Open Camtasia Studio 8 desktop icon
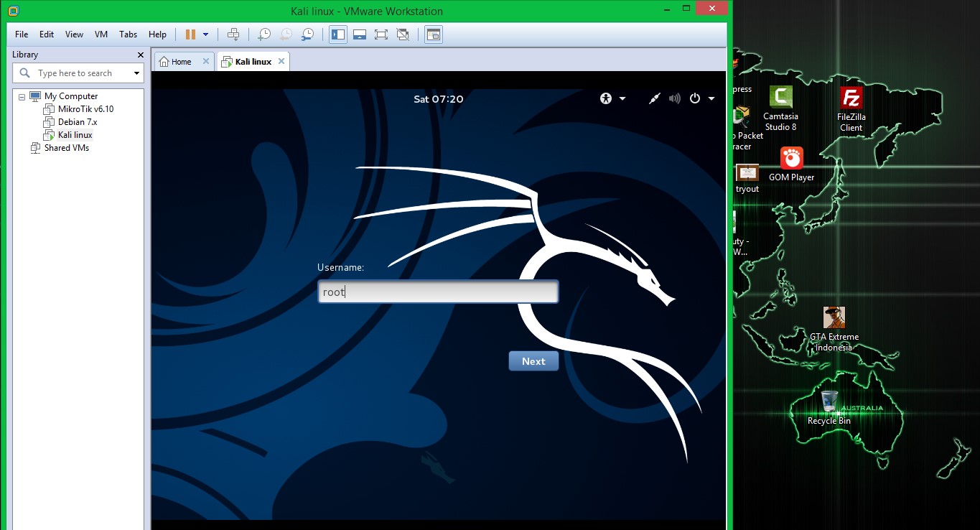The width and height of the screenshot is (980, 530). click(780, 108)
